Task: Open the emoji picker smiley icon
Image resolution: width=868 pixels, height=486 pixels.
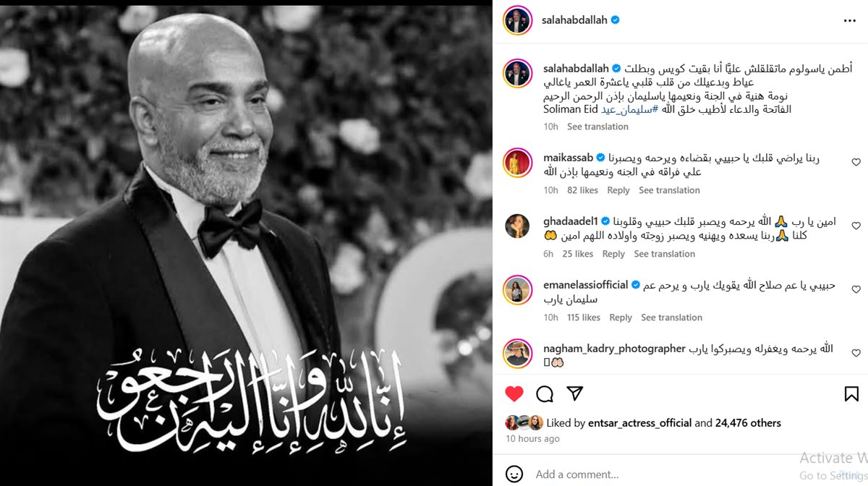Action: (514, 474)
